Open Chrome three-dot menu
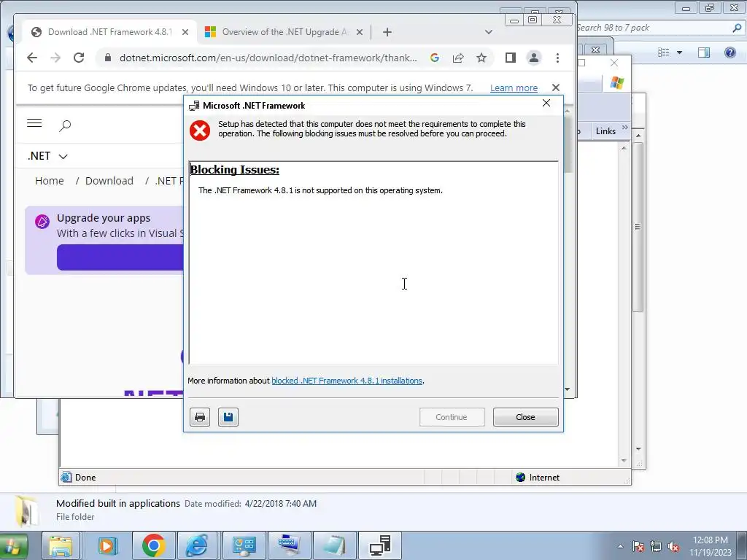 (557, 58)
